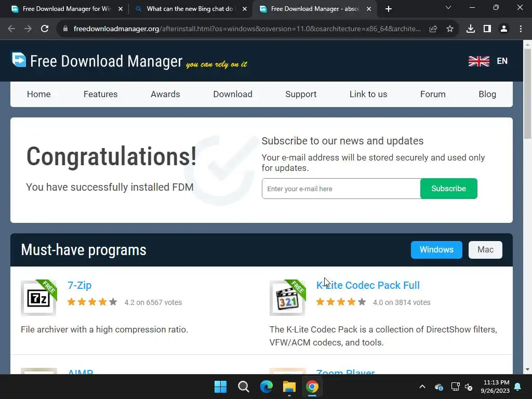Open the K-Lite Codec Pack Full link
The height and width of the screenshot is (399, 532).
[368, 285]
